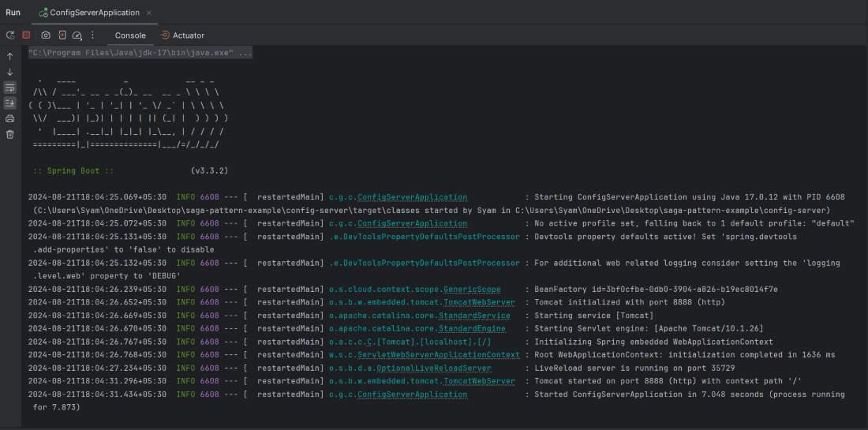Click 'No active profile set' message

tap(694, 223)
